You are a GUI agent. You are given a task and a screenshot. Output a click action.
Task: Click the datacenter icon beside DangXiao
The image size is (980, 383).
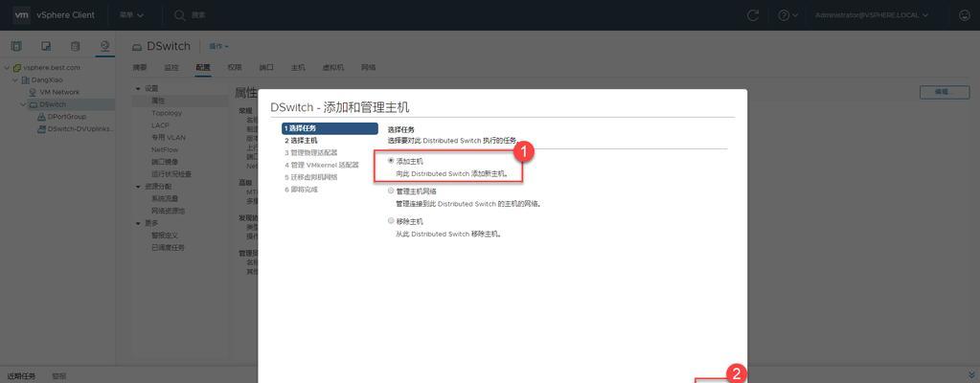tap(26, 80)
